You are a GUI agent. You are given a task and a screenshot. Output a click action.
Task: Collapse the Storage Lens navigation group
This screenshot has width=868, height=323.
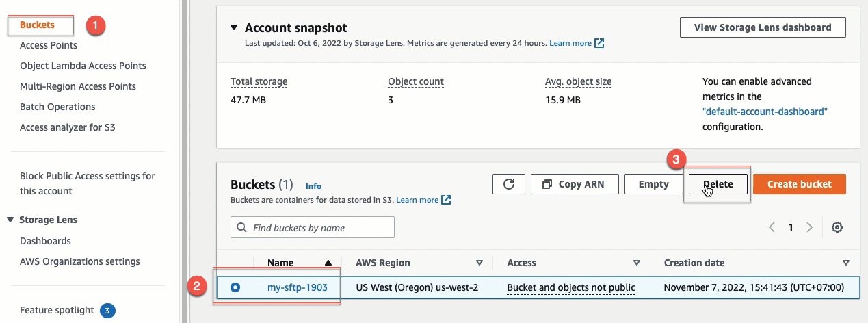pyautogui.click(x=10, y=220)
